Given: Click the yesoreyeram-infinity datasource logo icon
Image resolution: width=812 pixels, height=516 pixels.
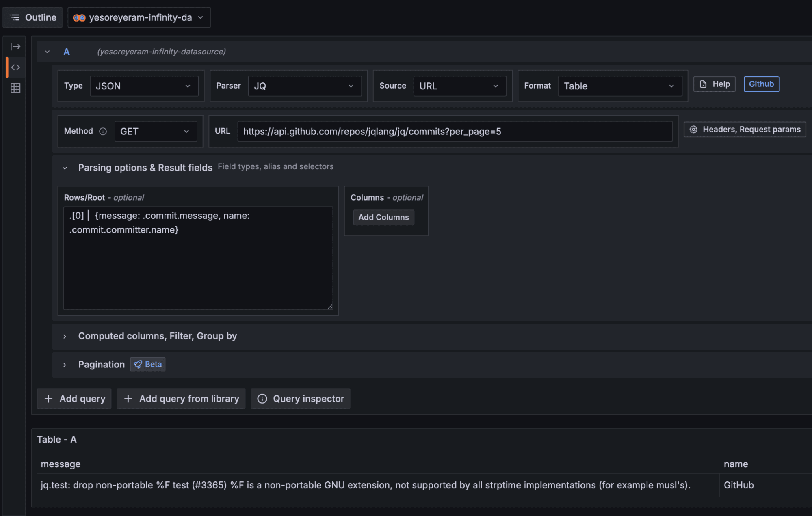Looking at the screenshot, I should (x=80, y=17).
